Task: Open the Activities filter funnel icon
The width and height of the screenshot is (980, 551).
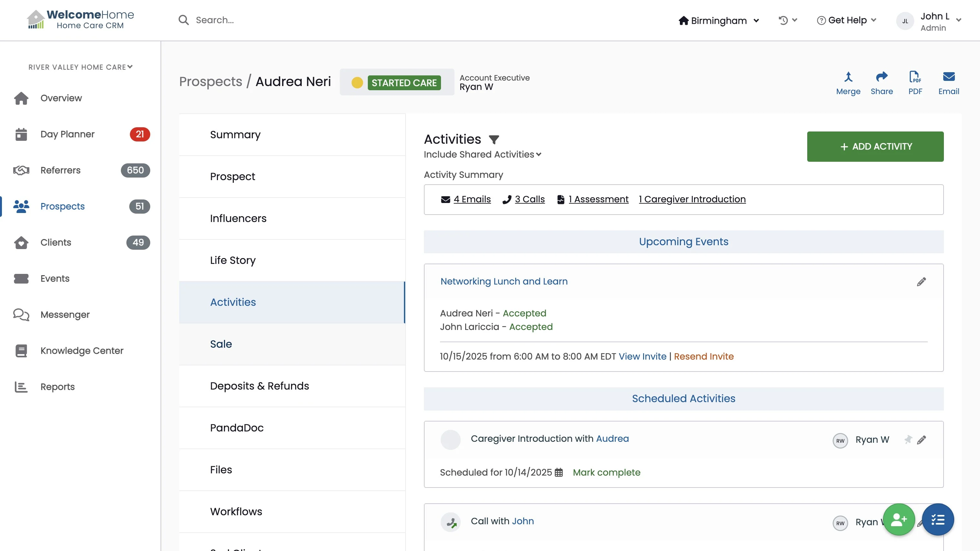Action: pos(494,140)
